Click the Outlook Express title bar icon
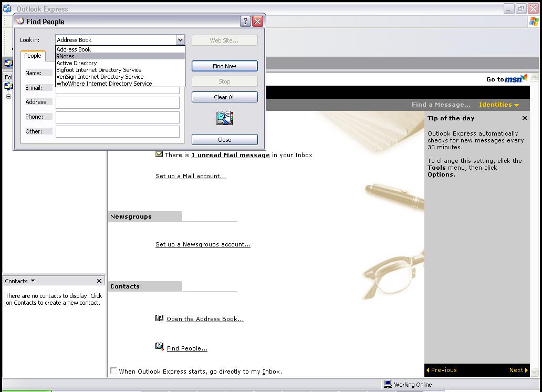Image resolution: width=542 pixels, height=392 pixels. click(7, 8)
